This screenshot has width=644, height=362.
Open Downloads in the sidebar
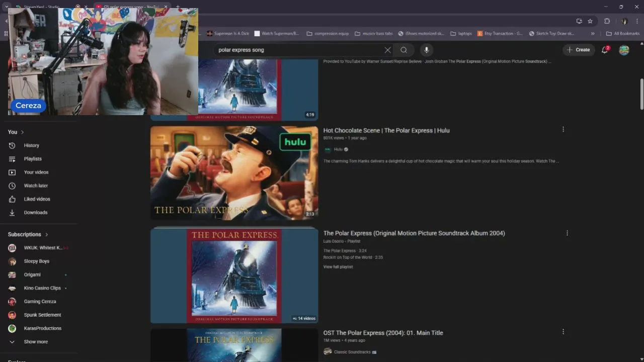35,213
